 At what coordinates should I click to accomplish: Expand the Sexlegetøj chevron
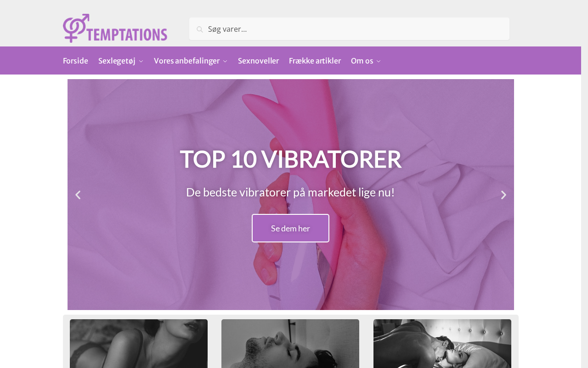[x=141, y=61]
